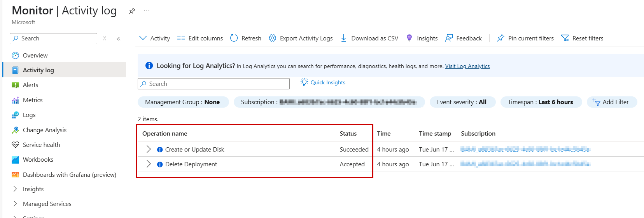The width and height of the screenshot is (644, 218).
Task: Click 'Delete Deployment' operation text
Action: (x=191, y=164)
